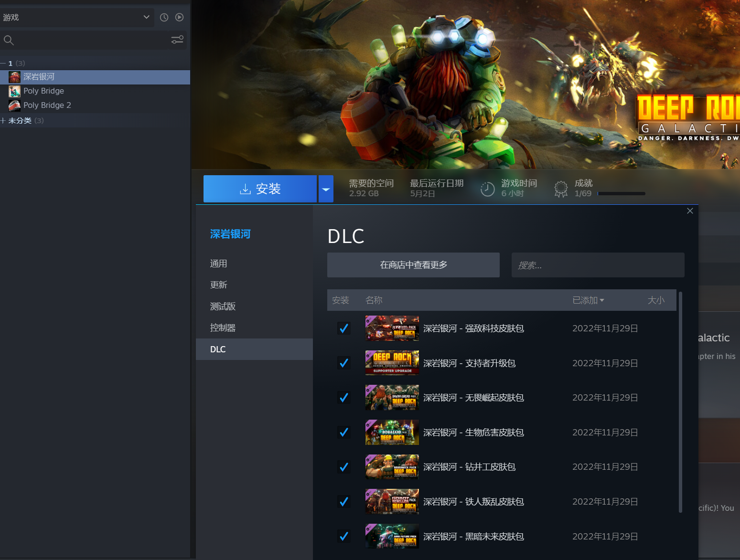Screen dimensions: 740x560
Task: Select Poly Bridge in the library list
Action: [95, 91]
